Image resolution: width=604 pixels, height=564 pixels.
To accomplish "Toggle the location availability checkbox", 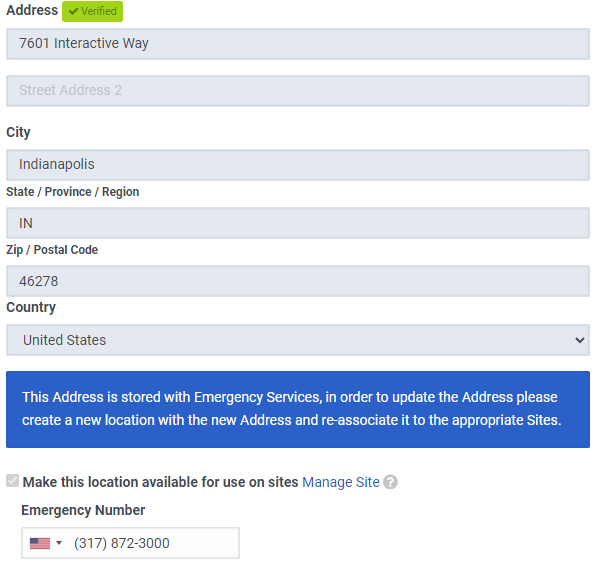I will point(12,482).
